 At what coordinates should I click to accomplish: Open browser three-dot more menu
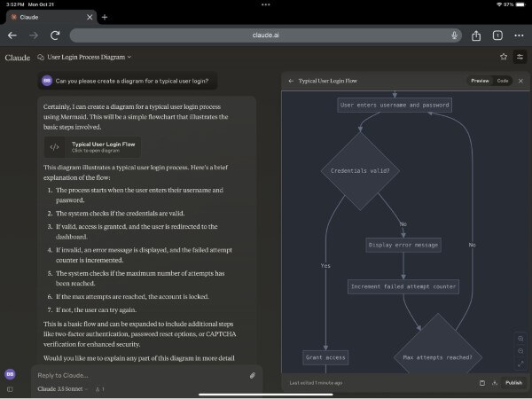[265, 4]
